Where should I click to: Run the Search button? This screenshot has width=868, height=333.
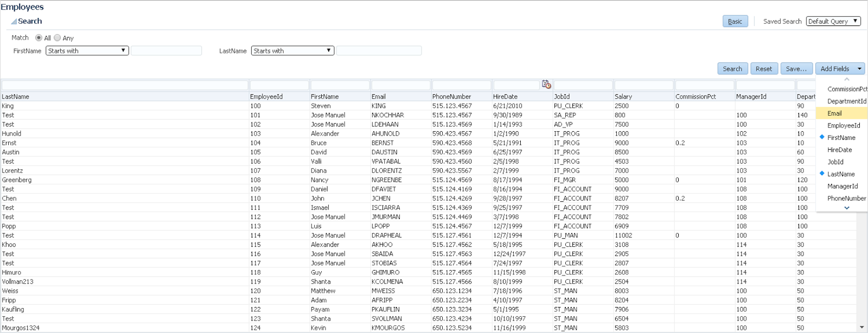(732, 69)
